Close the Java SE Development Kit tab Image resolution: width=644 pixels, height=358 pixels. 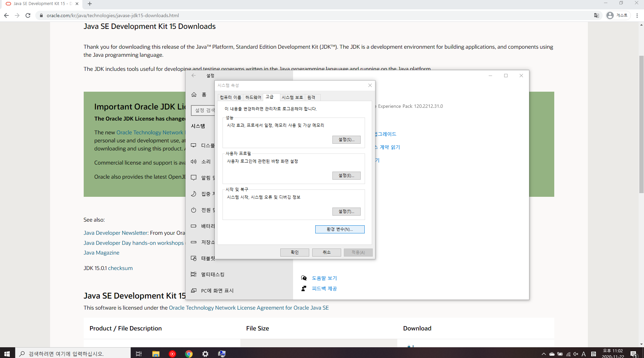click(77, 4)
